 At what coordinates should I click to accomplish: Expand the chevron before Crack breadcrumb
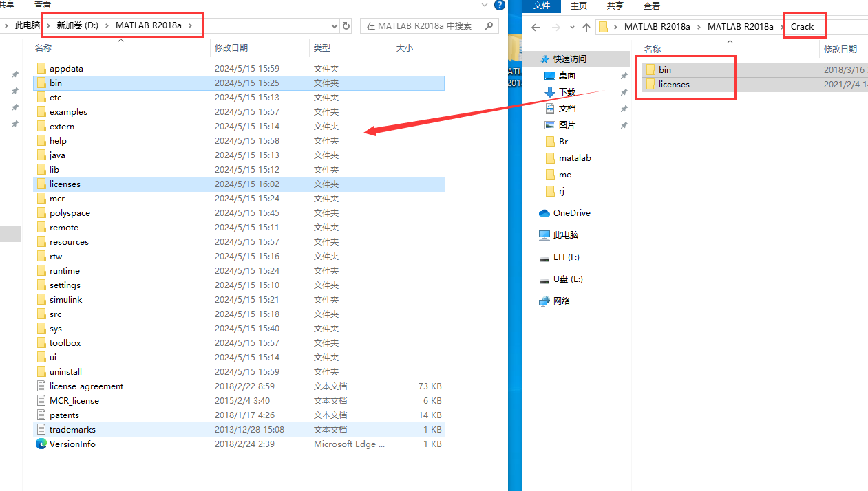(781, 27)
